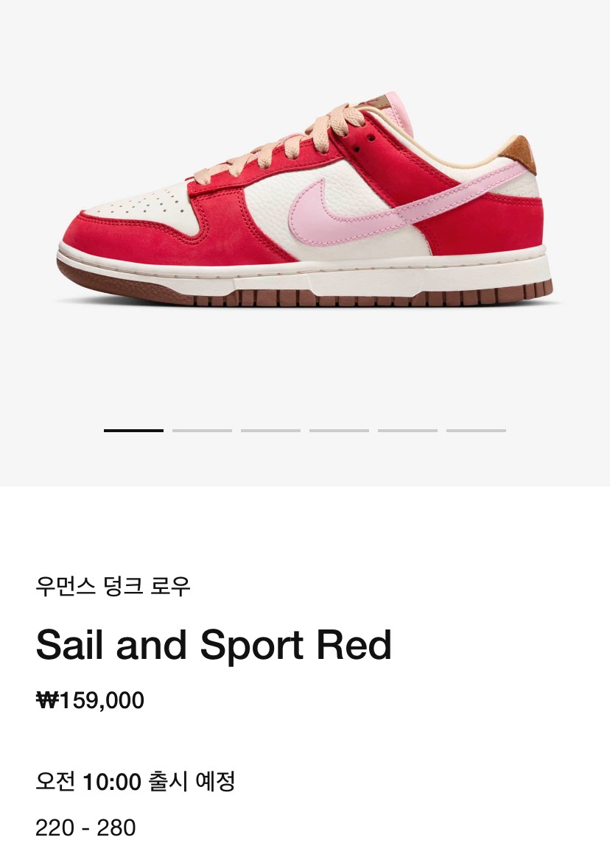Jump to the last carousel indicator bar
Screen dimensions: 610x868
pos(476,430)
